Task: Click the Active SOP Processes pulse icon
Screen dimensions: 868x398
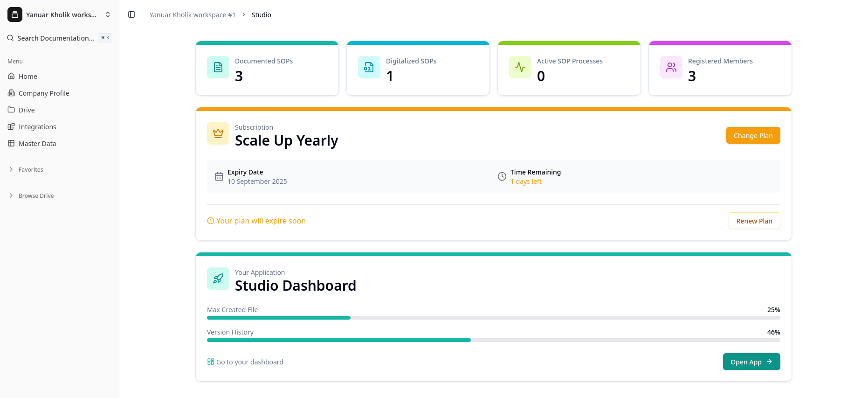Action: (x=520, y=67)
